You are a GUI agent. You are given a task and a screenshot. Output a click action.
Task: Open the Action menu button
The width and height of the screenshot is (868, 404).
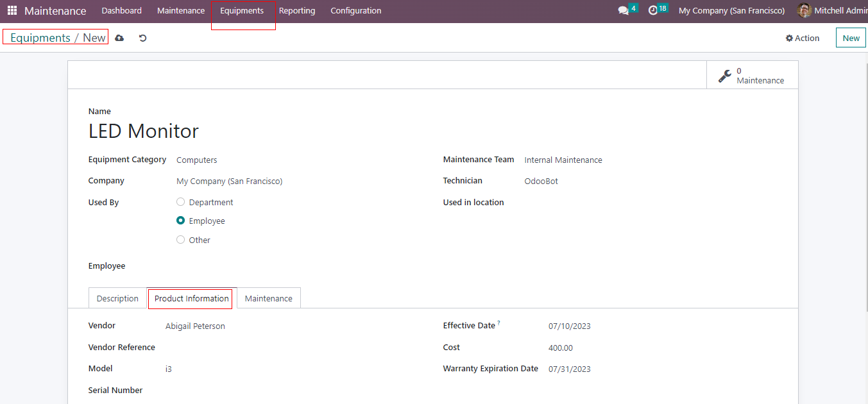(803, 38)
